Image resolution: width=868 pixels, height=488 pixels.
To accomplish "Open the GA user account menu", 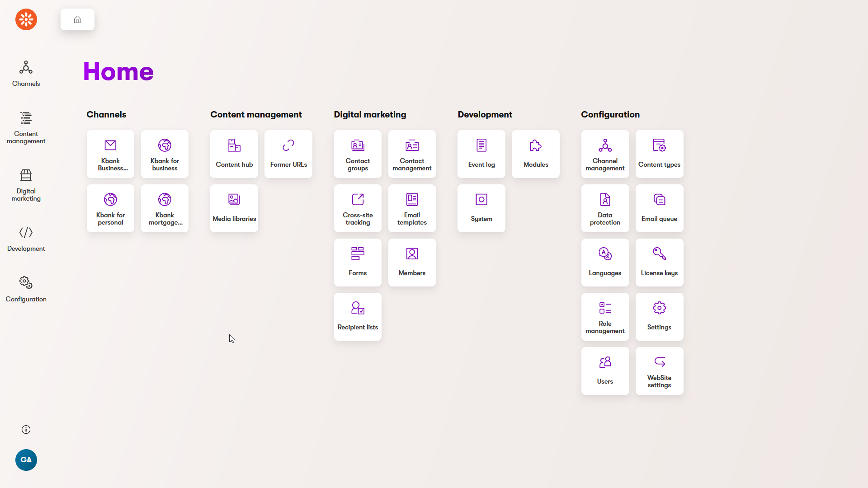I will pyautogui.click(x=26, y=460).
